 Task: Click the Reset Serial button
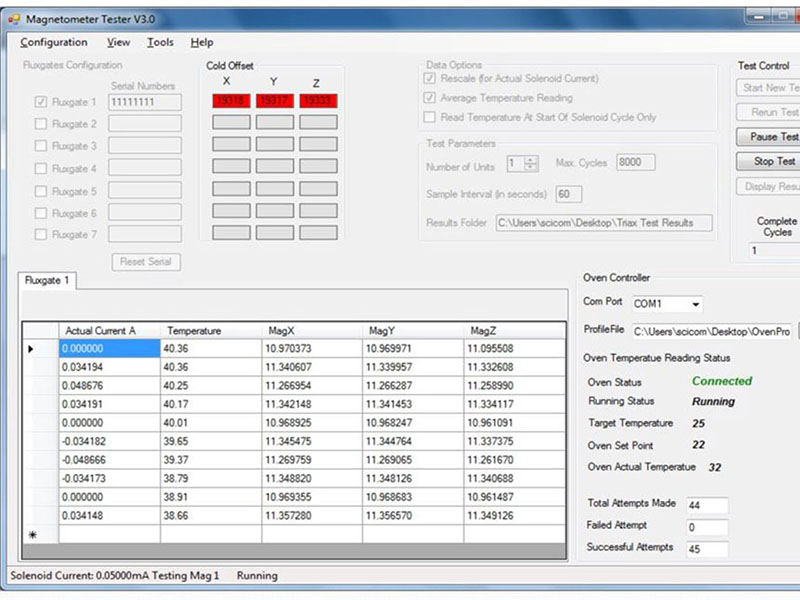146,262
